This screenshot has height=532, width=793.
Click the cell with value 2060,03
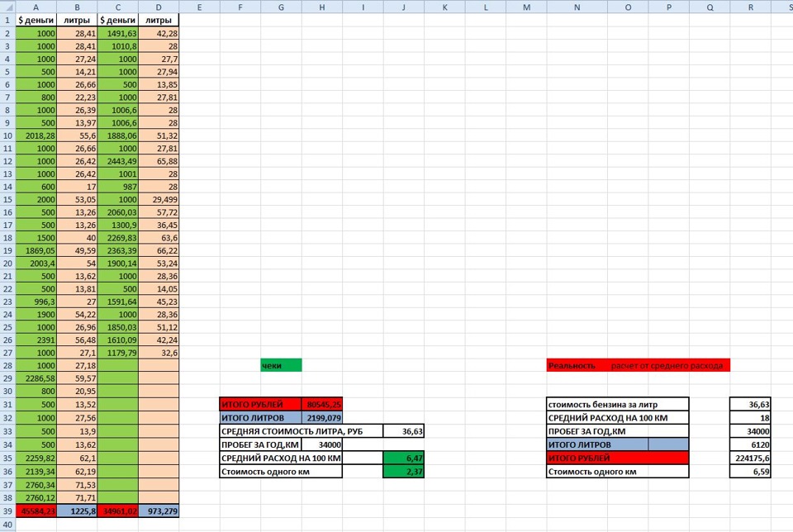[x=118, y=212]
